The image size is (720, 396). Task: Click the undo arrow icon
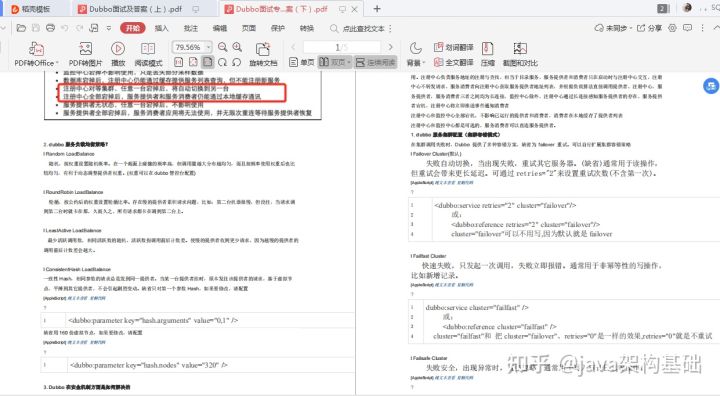point(65,28)
